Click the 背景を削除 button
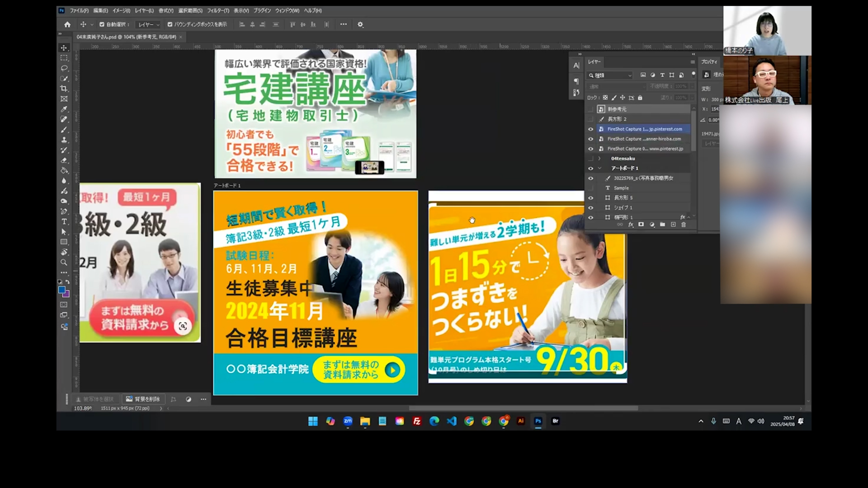The image size is (868, 488). coord(143,399)
